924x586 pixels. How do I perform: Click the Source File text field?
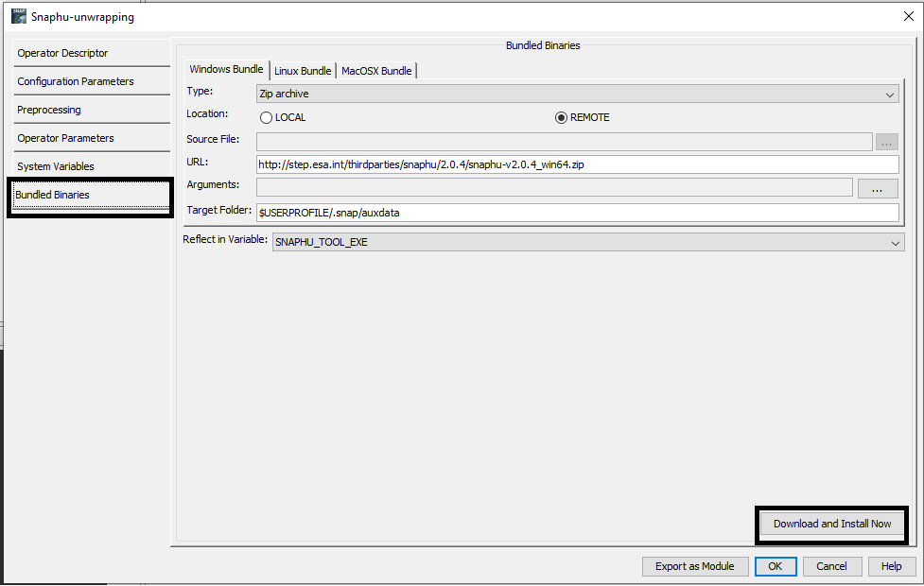(x=564, y=142)
